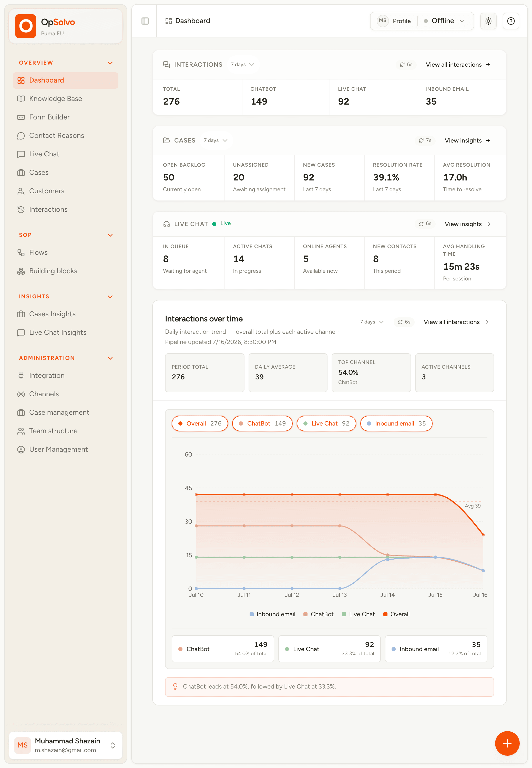Toggle the Live Chat 92 series chip

click(x=326, y=423)
